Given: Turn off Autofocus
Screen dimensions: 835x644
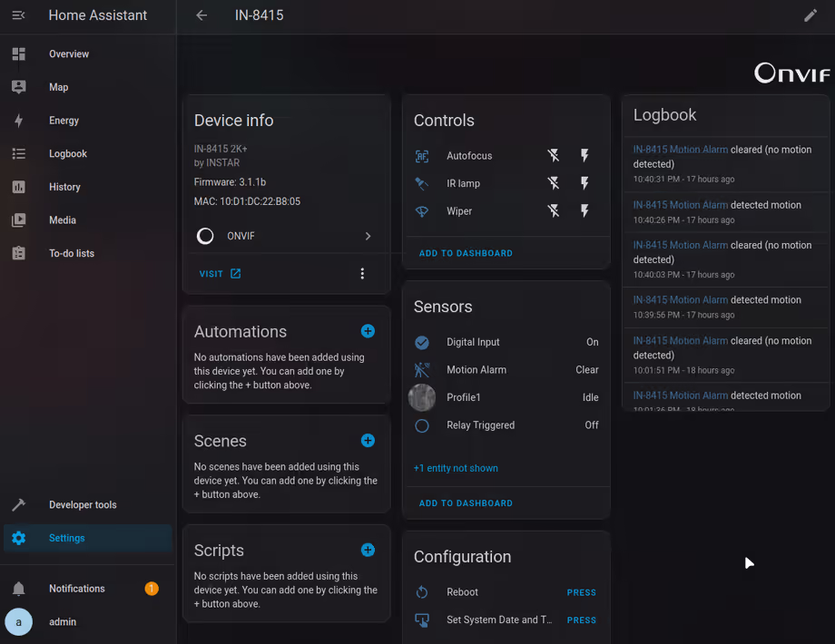Looking at the screenshot, I should [x=554, y=155].
